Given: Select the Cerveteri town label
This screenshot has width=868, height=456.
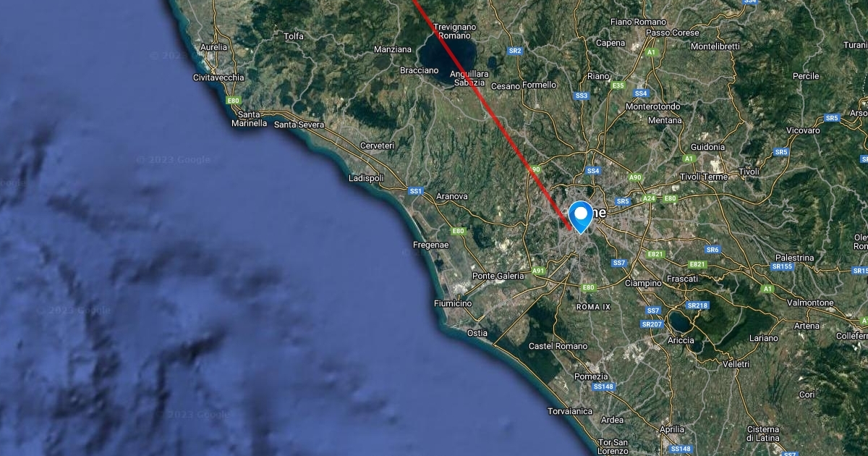Looking at the screenshot, I should [378, 145].
